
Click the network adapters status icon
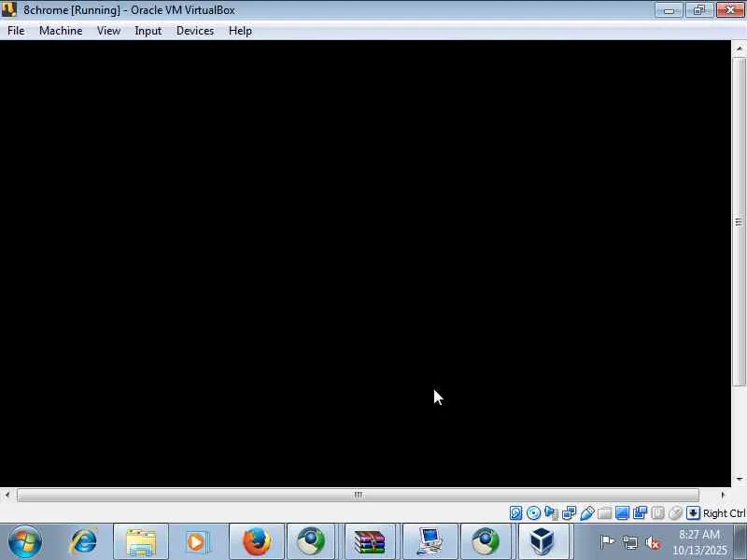569,512
